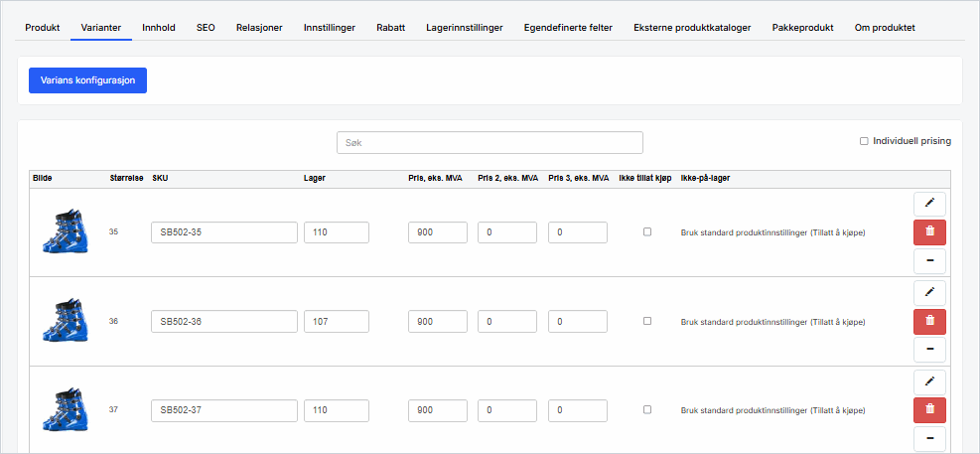Viewport: 980px width, 454px height.
Task: Enable the Individuell prising checkbox
Action: point(864,141)
